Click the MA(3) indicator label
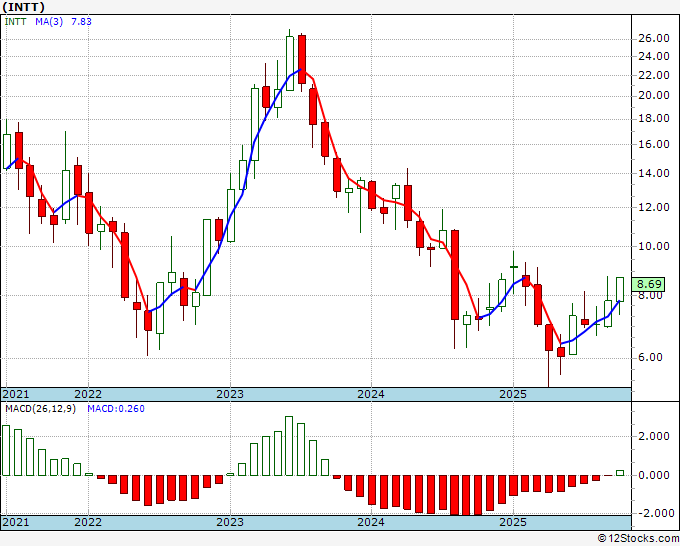Screen dimensions: 680x546 49,21
